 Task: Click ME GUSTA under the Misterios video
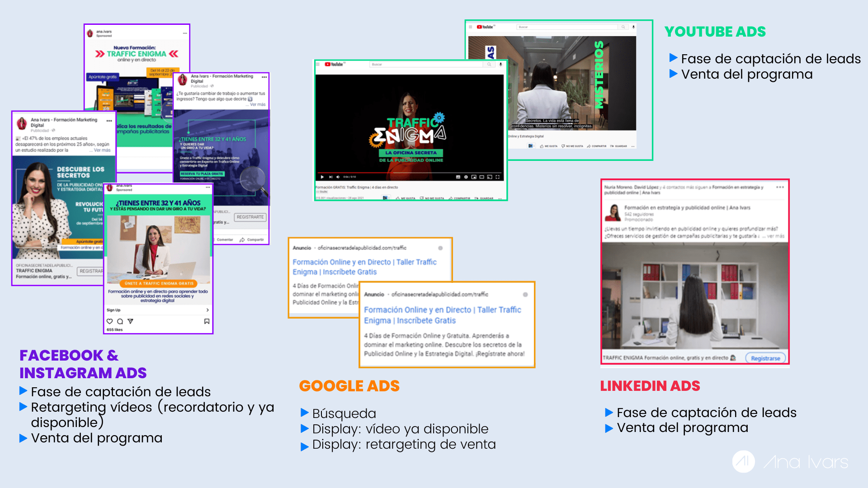point(549,146)
